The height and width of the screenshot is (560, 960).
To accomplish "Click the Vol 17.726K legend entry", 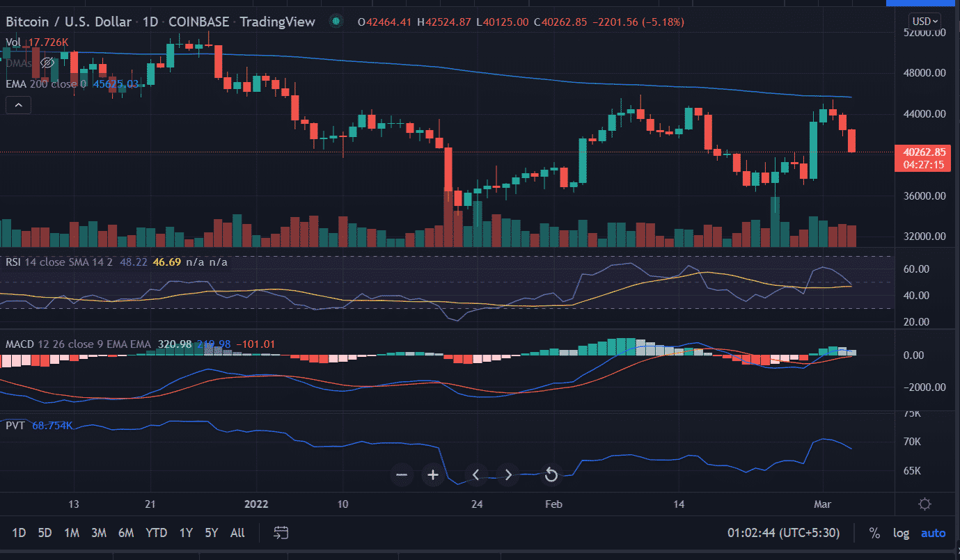I will pyautogui.click(x=37, y=42).
